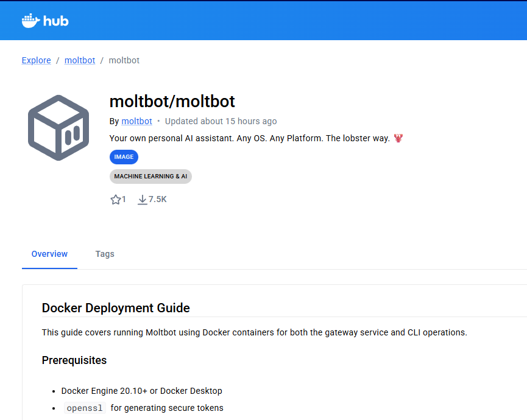Viewport: 527px width, 420px height.
Task: Click the 'Docker Engine 20.10+ or Docker Desktop' item
Action: [141, 391]
